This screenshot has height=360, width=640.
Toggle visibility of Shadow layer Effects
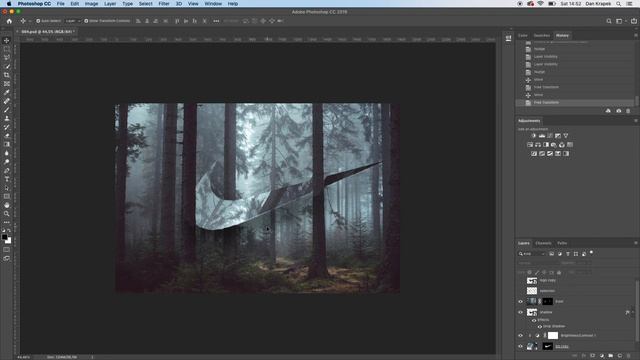pyautogui.click(x=534, y=320)
